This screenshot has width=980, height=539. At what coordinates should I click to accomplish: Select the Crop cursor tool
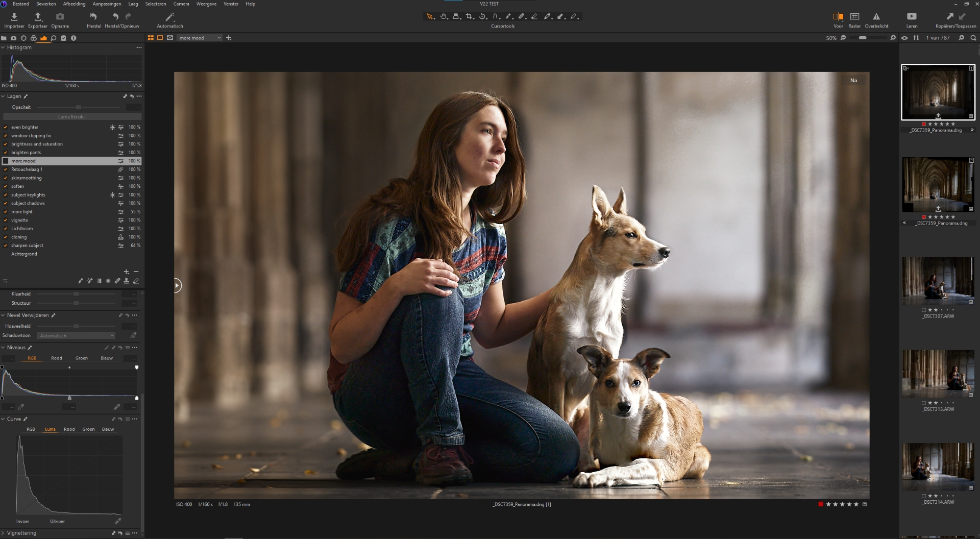[x=469, y=17]
